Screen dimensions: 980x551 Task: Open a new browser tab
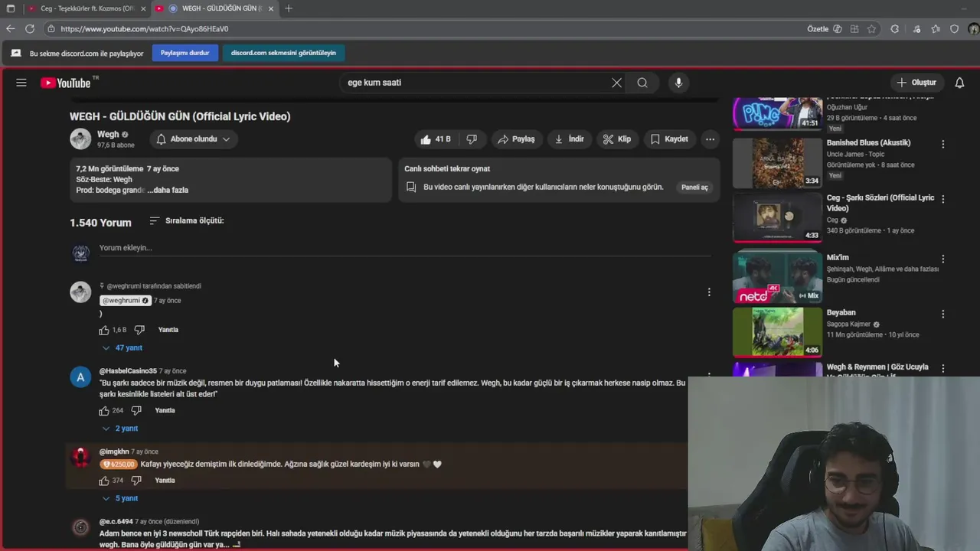click(x=288, y=8)
